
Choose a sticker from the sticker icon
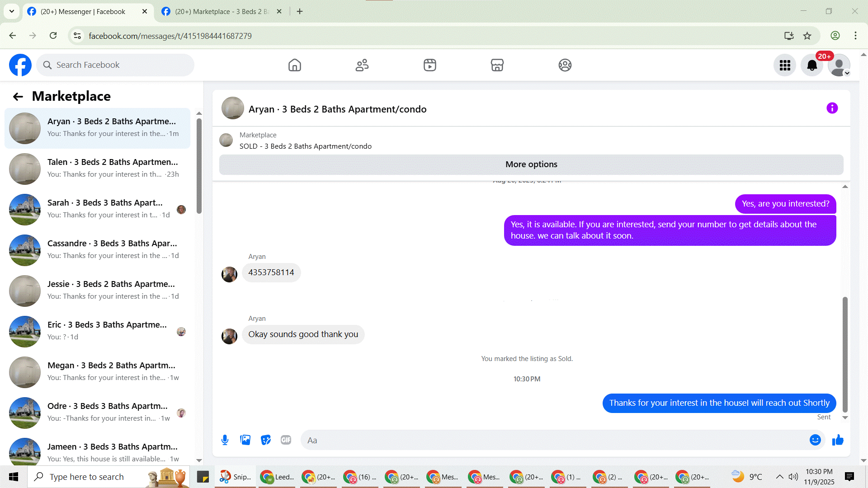pyautogui.click(x=266, y=440)
